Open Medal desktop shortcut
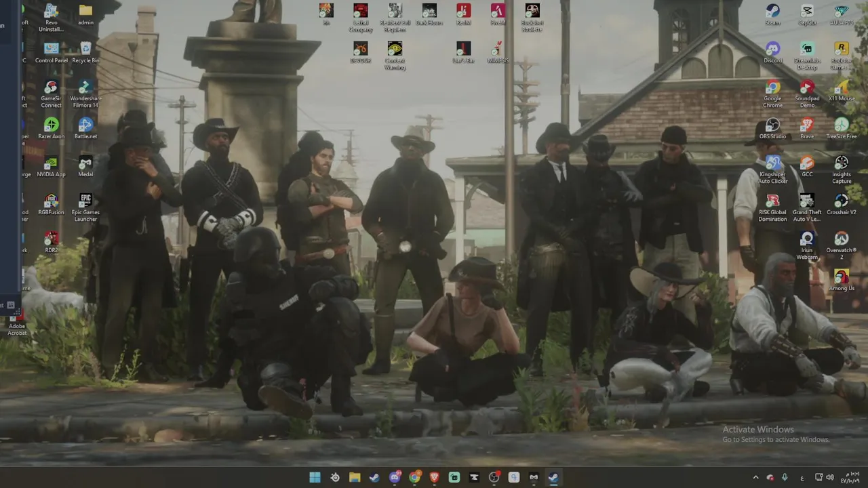The height and width of the screenshot is (488, 868). coord(85,167)
